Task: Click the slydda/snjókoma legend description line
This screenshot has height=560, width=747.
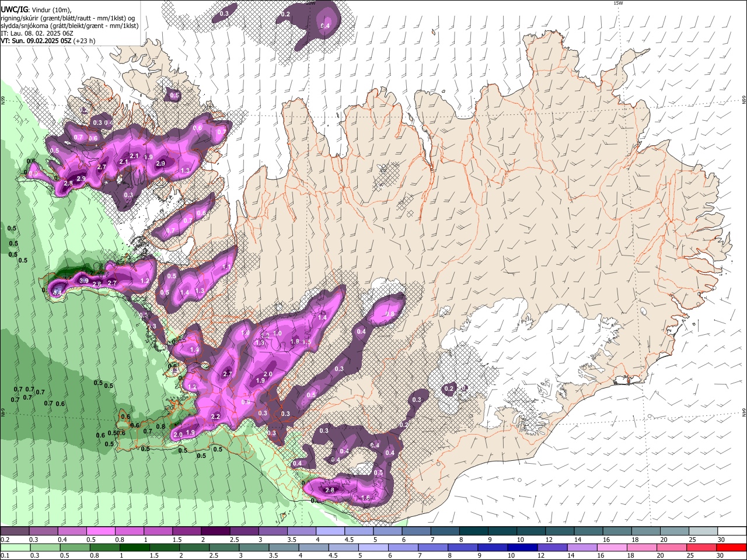Action: coord(69,26)
